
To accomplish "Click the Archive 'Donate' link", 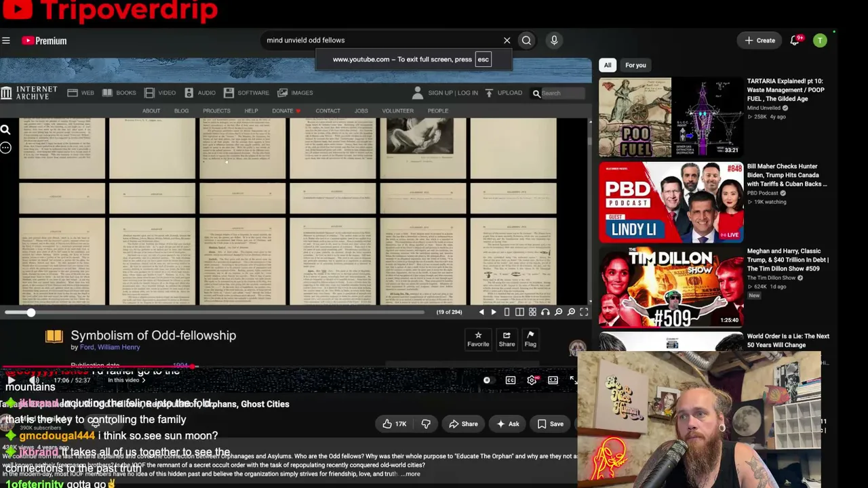I will click(x=285, y=110).
